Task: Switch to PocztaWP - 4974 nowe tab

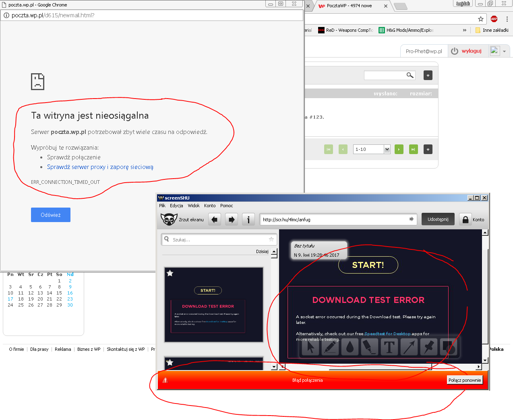Action: tap(349, 6)
